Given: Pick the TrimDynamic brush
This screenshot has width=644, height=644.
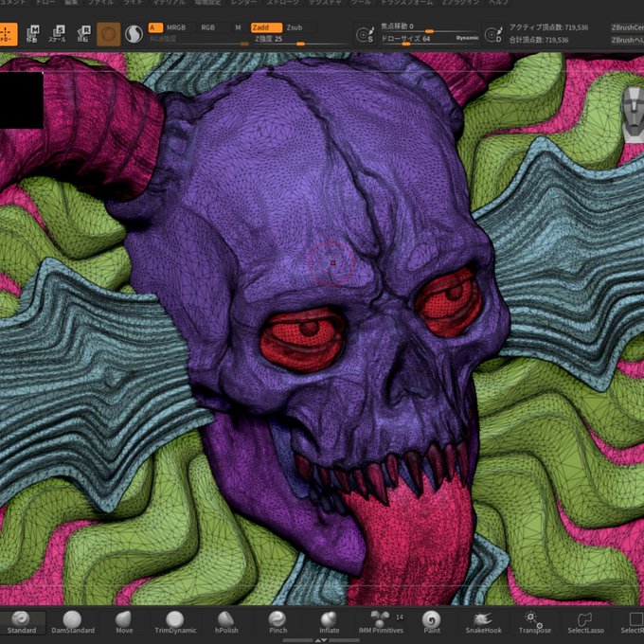Looking at the screenshot, I should tap(175, 621).
